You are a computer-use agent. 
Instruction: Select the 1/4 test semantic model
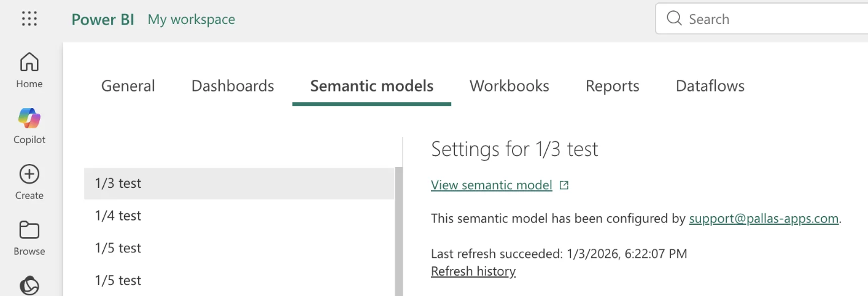[x=239, y=216]
